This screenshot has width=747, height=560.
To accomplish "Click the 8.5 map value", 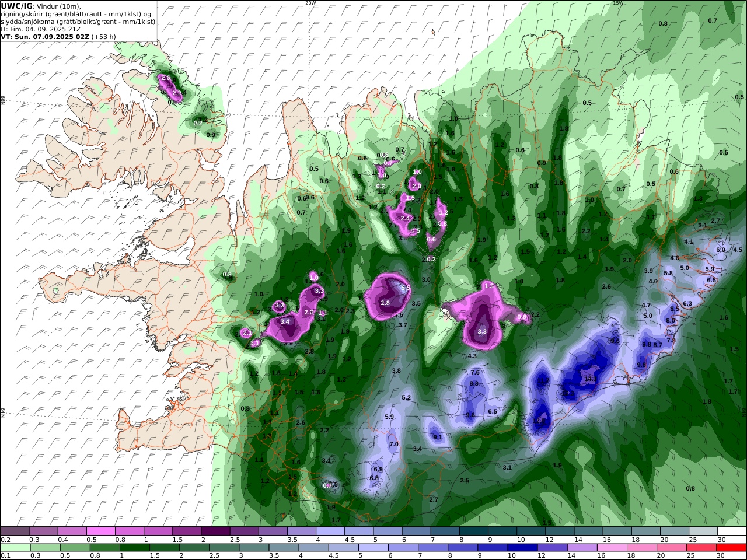I will pos(675,309).
